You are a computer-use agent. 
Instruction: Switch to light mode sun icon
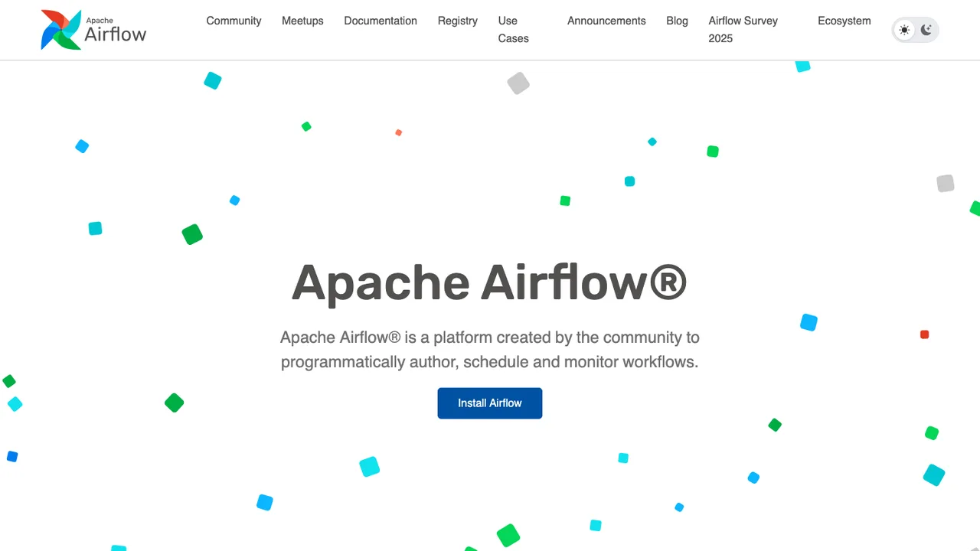pyautogui.click(x=904, y=30)
